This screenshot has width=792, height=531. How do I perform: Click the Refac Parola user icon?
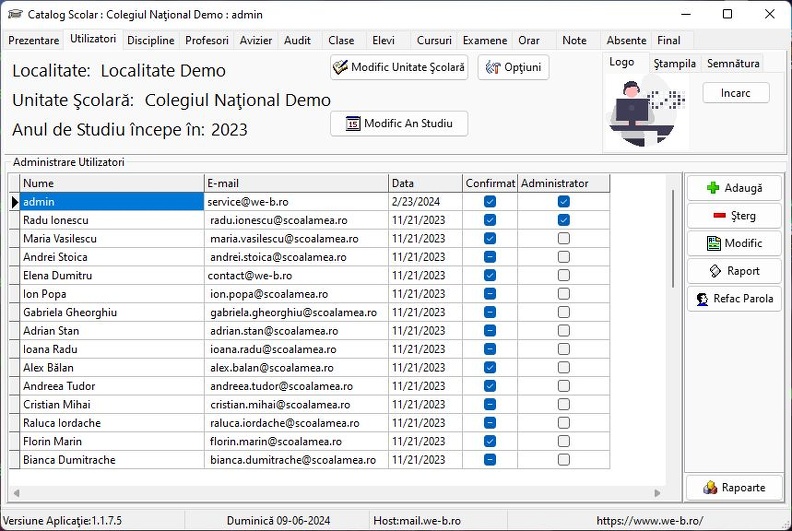point(702,299)
